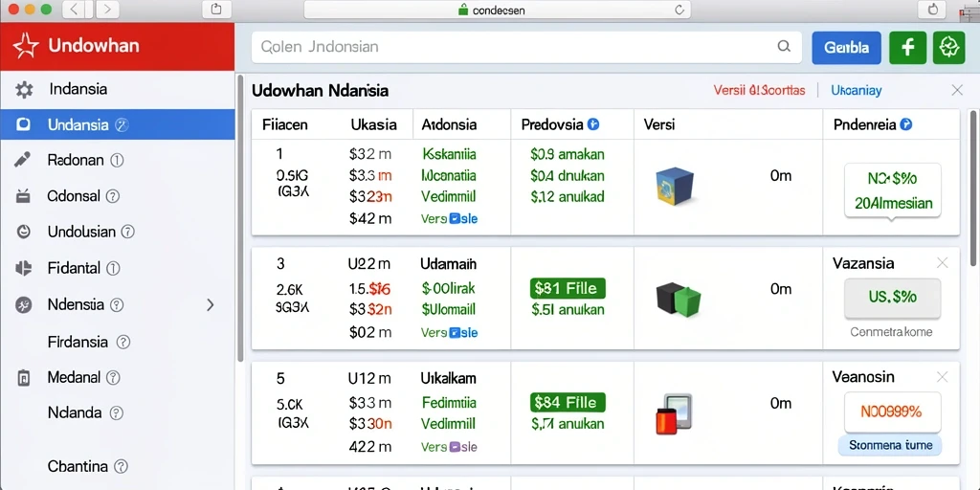The width and height of the screenshot is (980, 490).
Task: Expand the Ndenstia sidebar chevron
Action: point(210,305)
